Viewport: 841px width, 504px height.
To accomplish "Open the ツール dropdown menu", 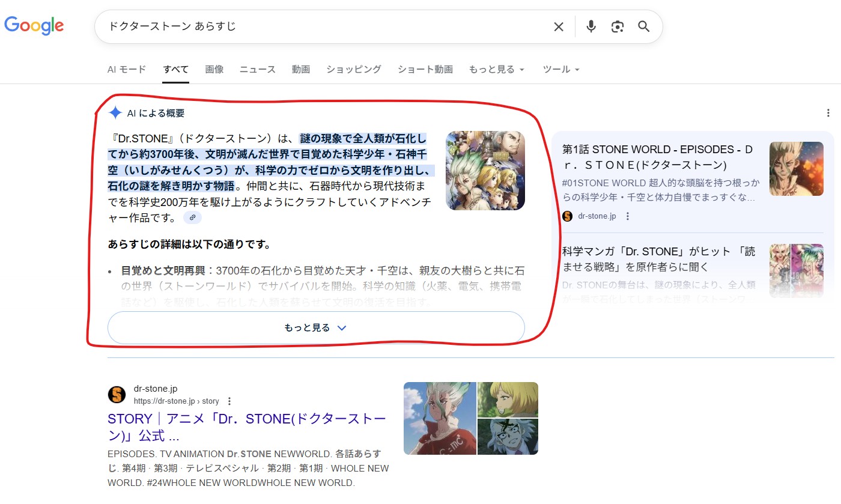I will (561, 70).
